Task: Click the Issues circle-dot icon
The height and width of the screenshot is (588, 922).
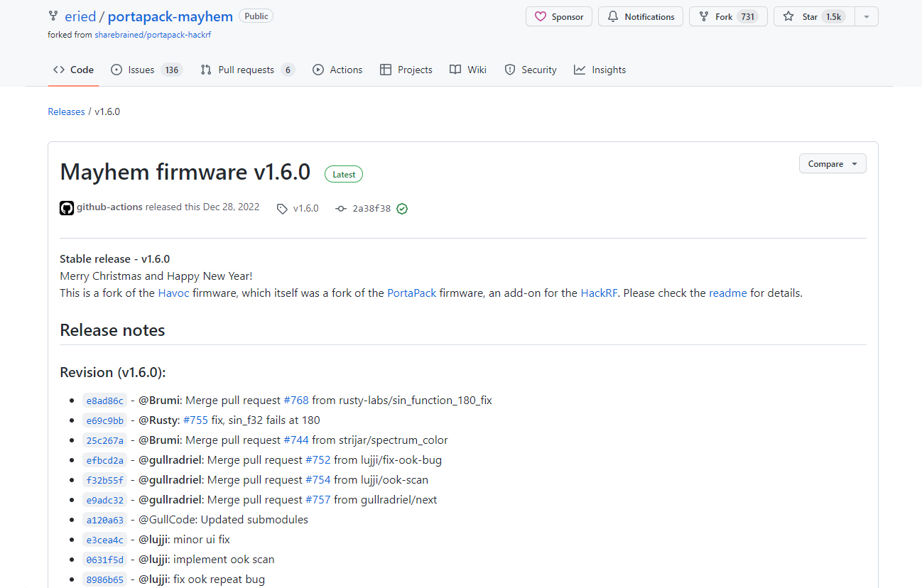Action: point(117,70)
